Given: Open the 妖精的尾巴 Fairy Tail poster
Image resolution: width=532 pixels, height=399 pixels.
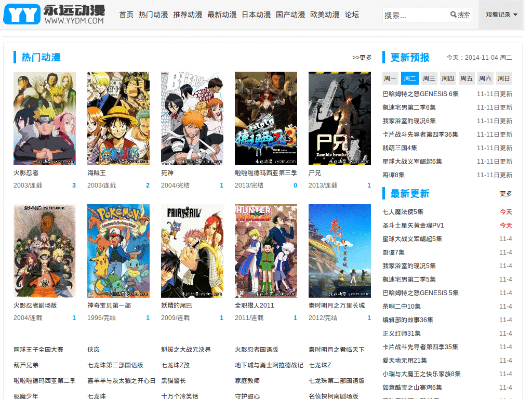Looking at the screenshot, I should coord(192,251).
